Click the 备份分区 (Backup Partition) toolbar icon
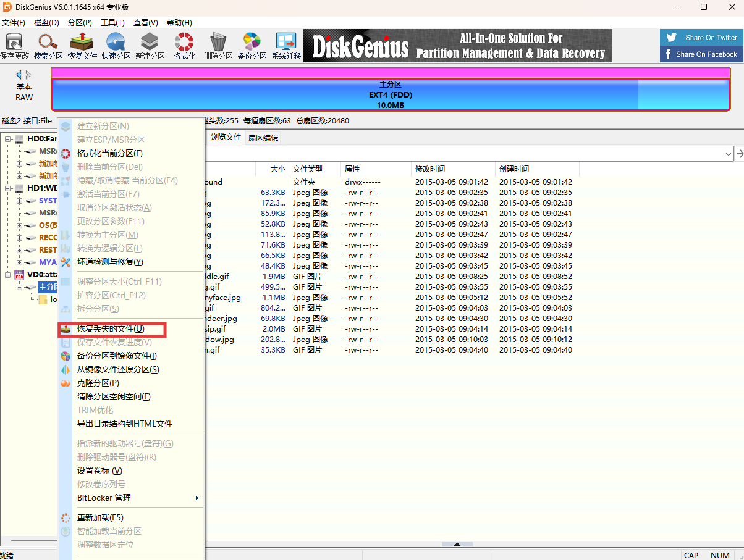 (252, 46)
